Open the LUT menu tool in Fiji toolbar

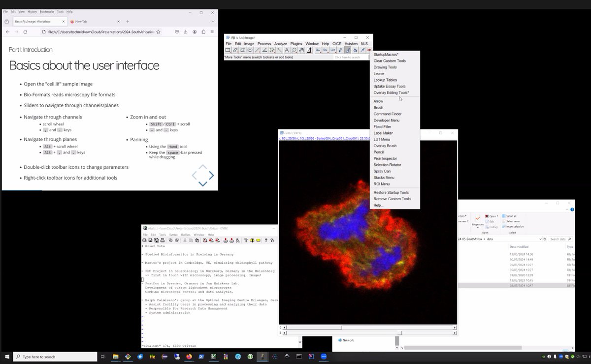tap(332, 50)
